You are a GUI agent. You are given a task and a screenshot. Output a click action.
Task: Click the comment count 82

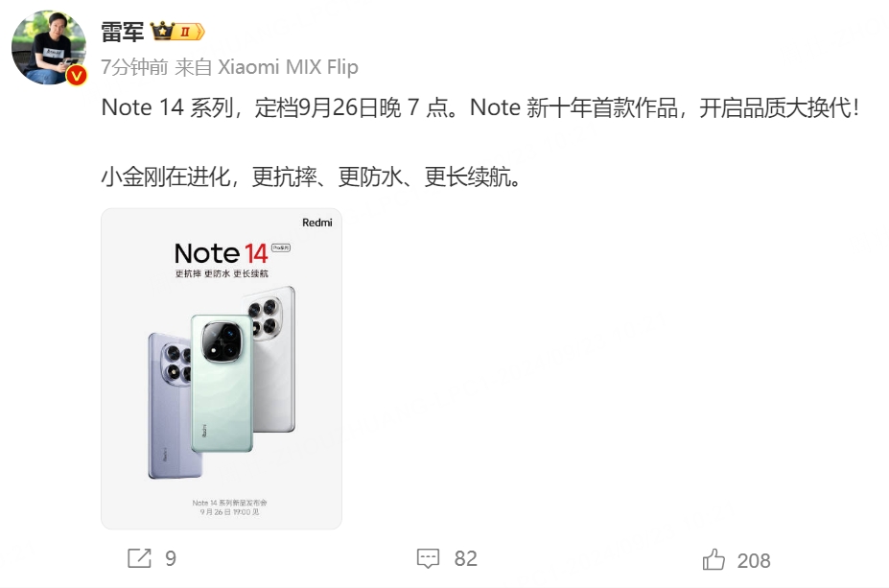465,558
